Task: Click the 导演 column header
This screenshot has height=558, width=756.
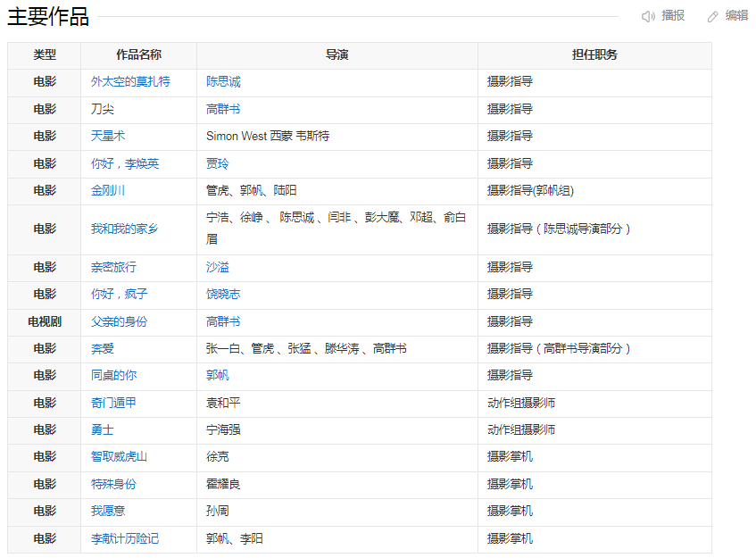Action: pyautogui.click(x=337, y=55)
